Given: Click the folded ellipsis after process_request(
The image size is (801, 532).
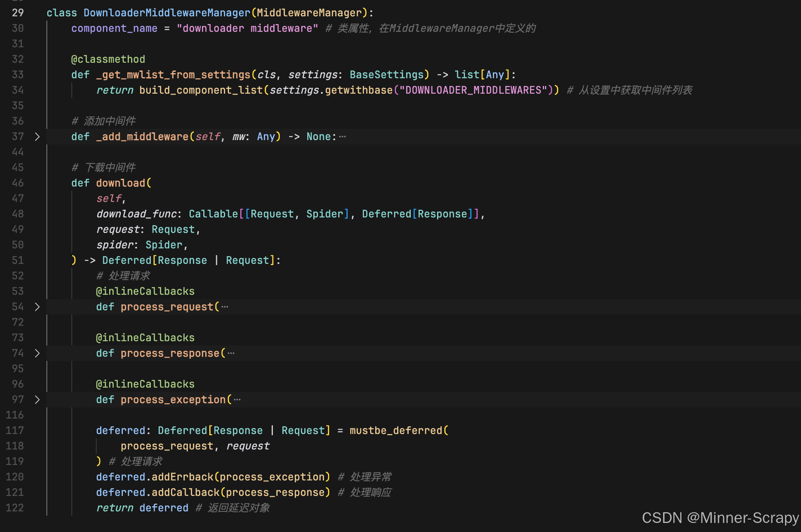Looking at the screenshot, I should point(225,307).
